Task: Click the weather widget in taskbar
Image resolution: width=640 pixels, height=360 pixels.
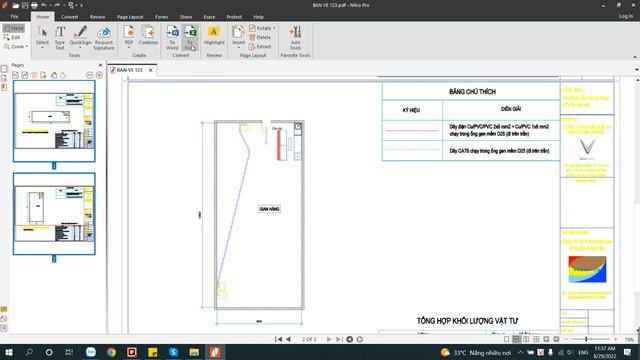Action: tap(476, 352)
